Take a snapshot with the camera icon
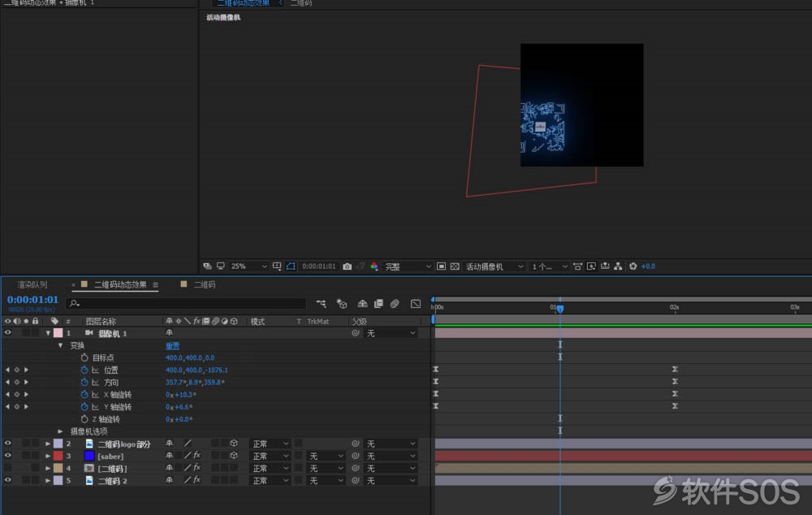Viewport: 812px width, 515px height. (347, 266)
